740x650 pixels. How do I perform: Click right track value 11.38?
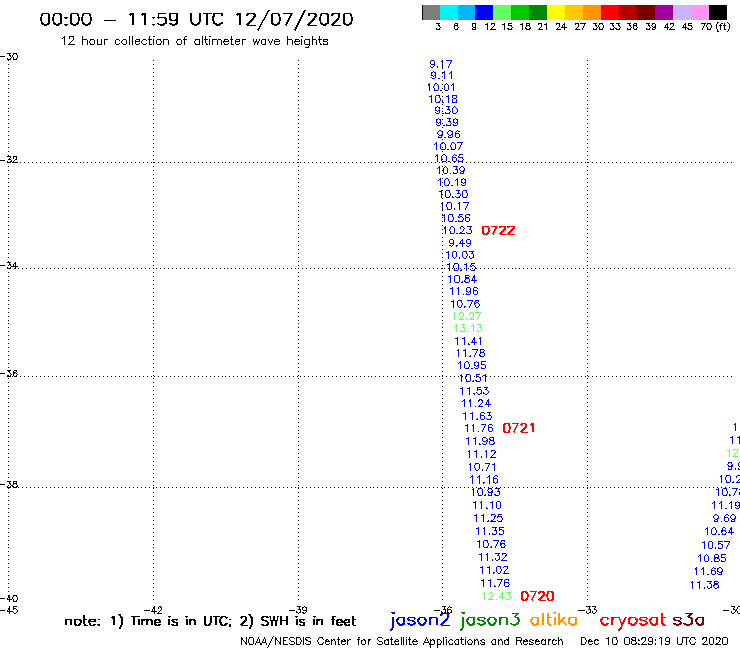tap(705, 585)
